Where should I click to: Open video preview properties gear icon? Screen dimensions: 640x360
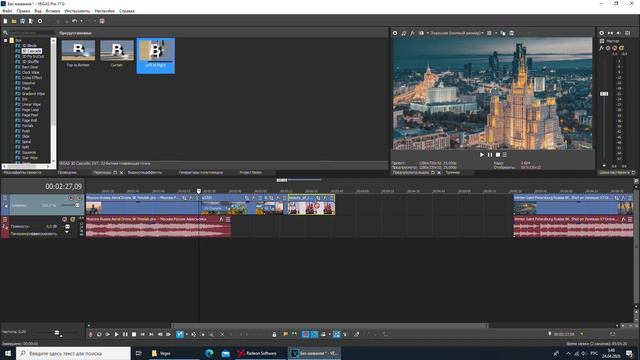click(x=395, y=33)
